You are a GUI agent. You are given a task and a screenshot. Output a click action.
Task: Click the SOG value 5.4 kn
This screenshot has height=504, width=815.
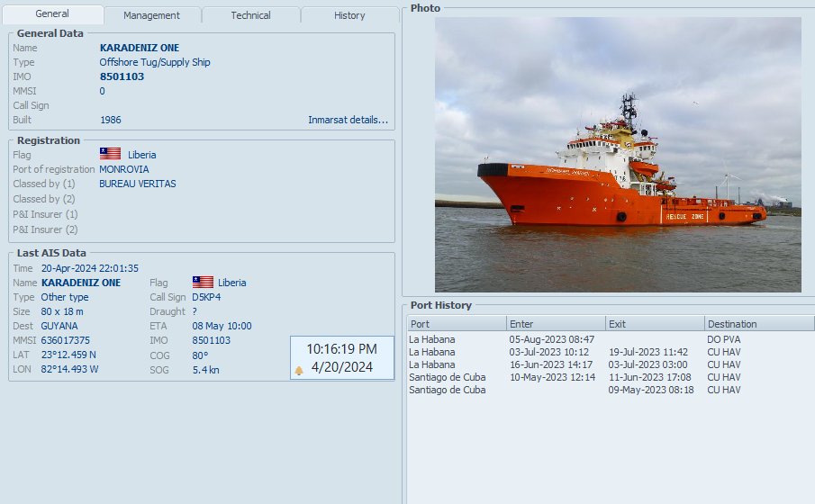click(206, 371)
